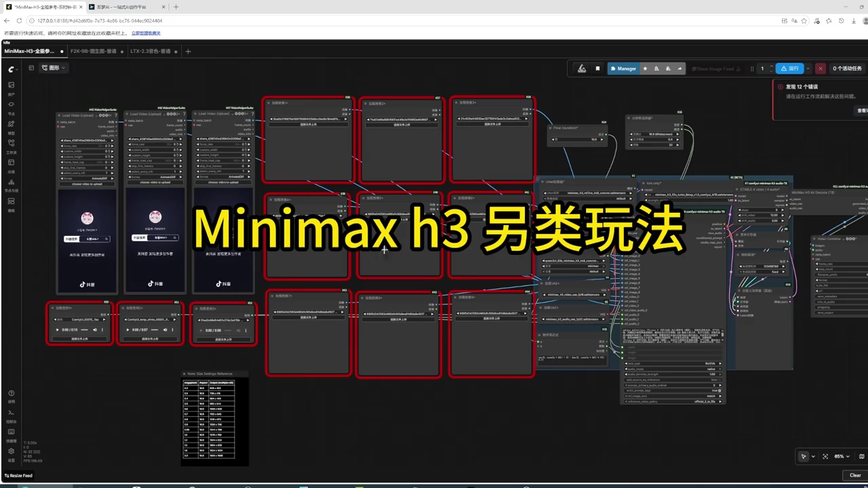The height and width of the screenshot is (488, 868).
Task: Seek audio progress bar in 加载音频2
Action: [x=155, y=330]
